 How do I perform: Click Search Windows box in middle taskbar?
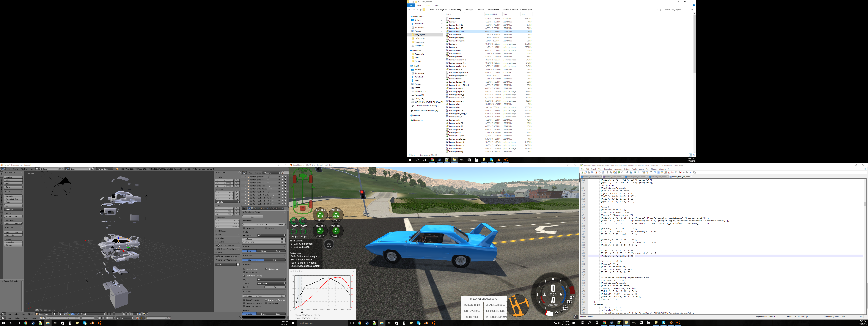pyautogui.click(x=322, y=323)
